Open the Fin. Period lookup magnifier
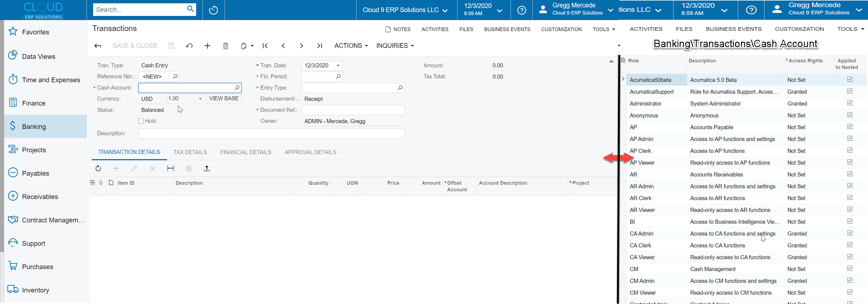Image resolution: width=868 pixels, height=304 pixels. [x=338, y=77]
